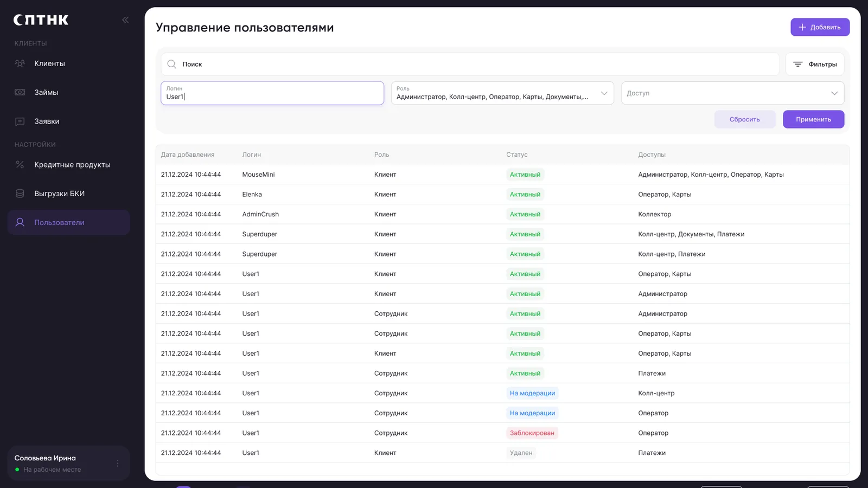This screenshot has width=868, height=488.
Task: Click the Коллектор access cell
Action: pyautogui.click(x=655, y=214)
